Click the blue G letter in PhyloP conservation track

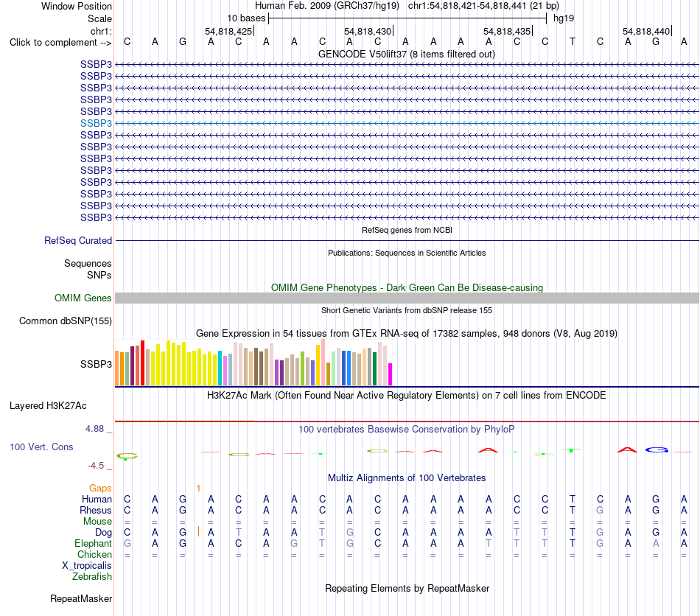coord(657,450)
